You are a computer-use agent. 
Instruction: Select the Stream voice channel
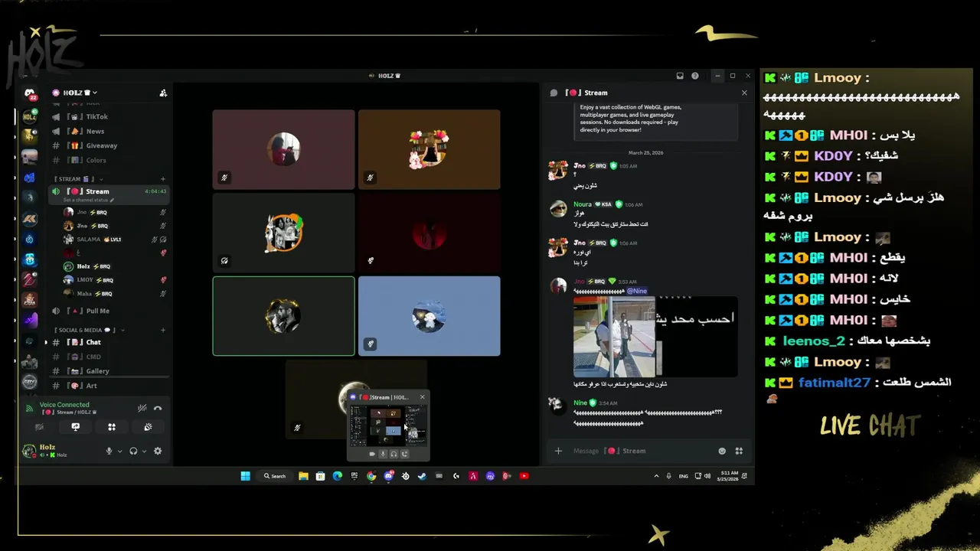[109, 194]
